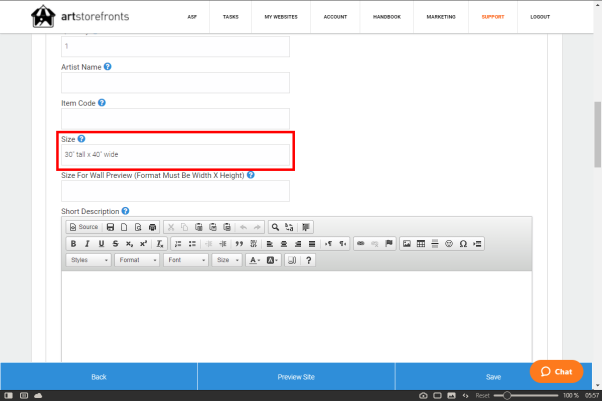Open the special character (omega) picker

463,243
